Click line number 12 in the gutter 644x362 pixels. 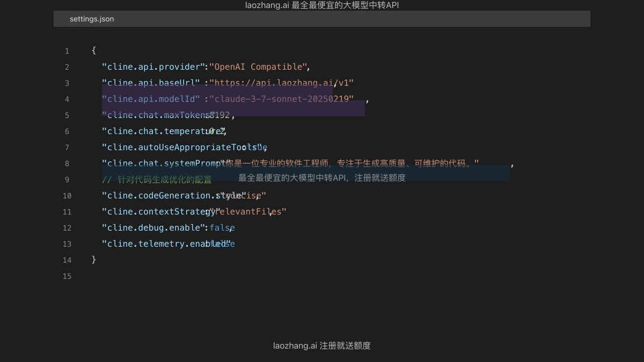click(x=67, y=228)
